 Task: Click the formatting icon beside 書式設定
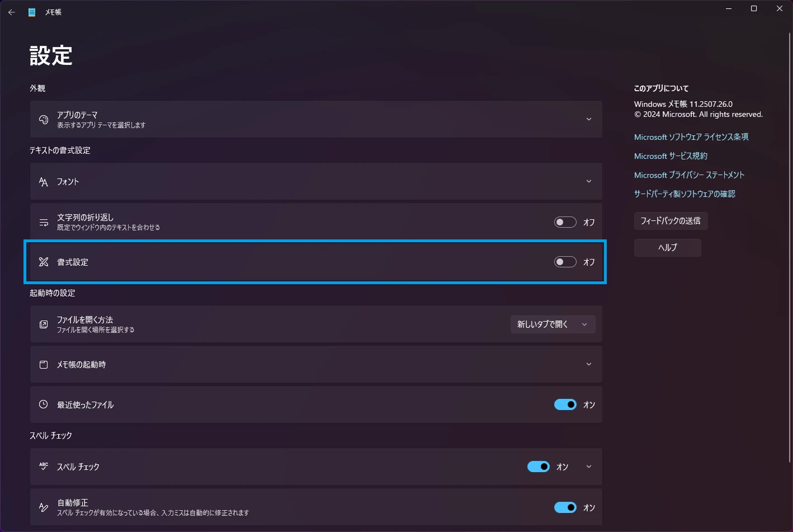(44, 262)
